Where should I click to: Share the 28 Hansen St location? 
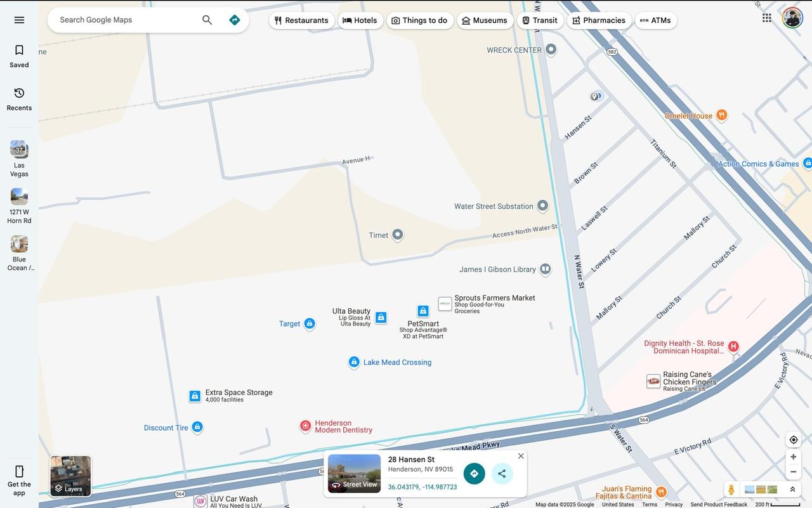click(502, 474)
